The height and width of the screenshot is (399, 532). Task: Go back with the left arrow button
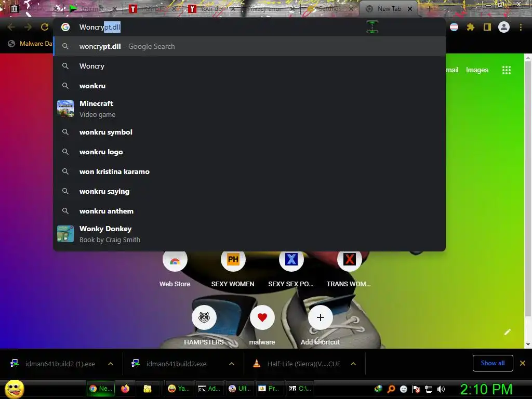click(11, 27)
